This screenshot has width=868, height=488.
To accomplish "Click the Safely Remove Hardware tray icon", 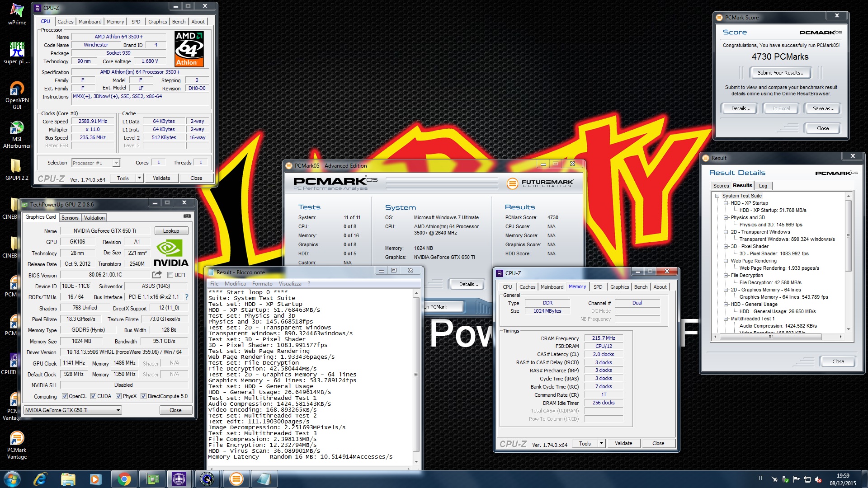I will click(x=786, y=479).
